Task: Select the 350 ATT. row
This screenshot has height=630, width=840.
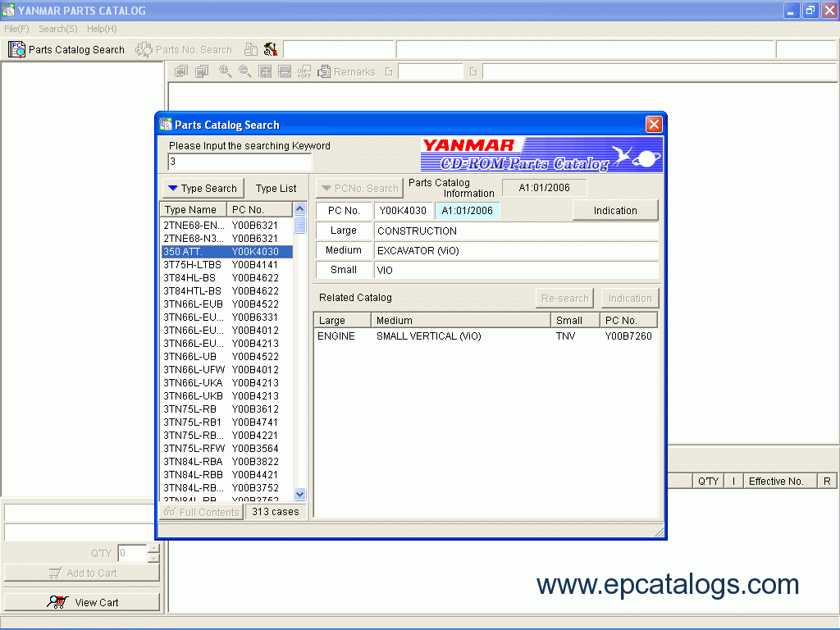Action: [x=227, y=252]
